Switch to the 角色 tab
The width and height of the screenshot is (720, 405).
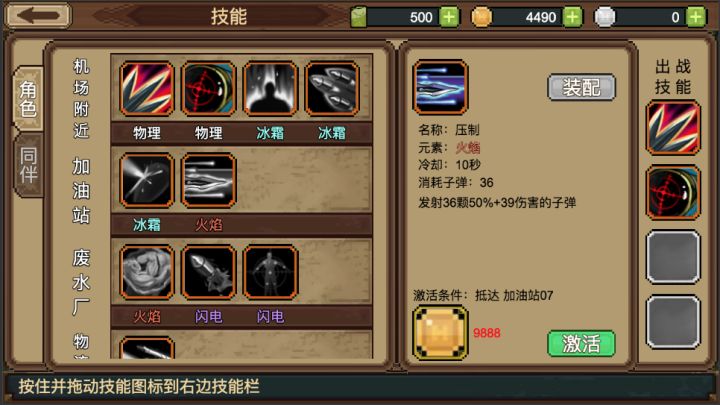(x=28, y=99)
